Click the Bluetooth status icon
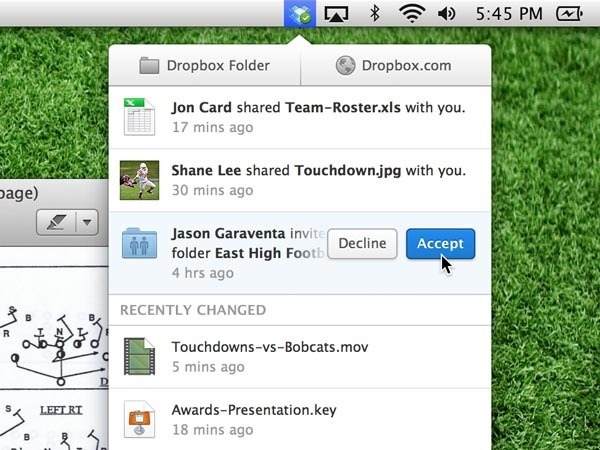 click(375, 13)
